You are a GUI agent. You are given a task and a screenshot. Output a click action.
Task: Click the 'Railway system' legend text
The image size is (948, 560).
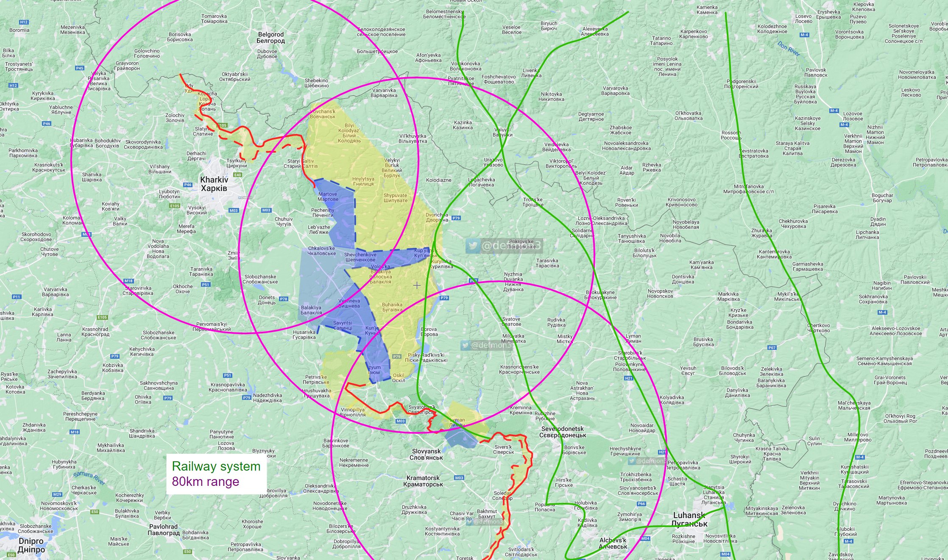point(216,466)
